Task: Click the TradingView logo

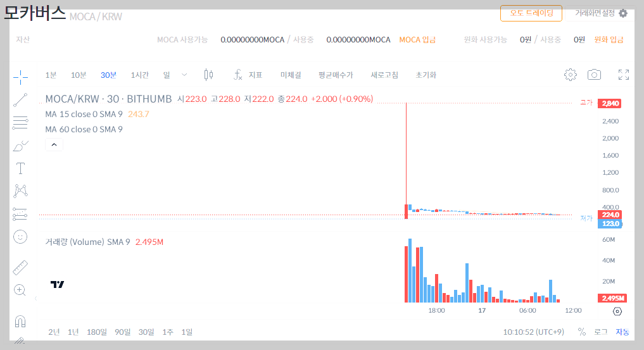Action: 57,284
